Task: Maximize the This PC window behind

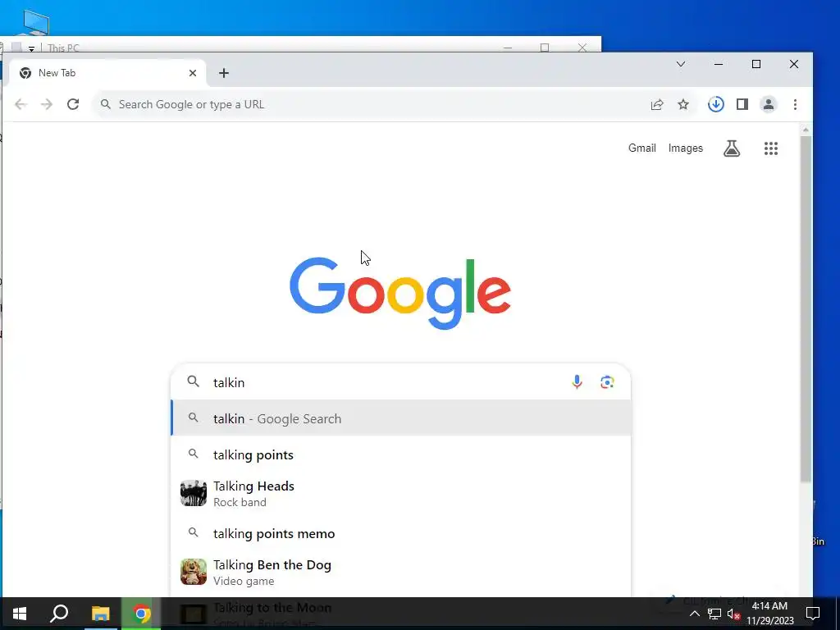Action: (x=545, y=48)
